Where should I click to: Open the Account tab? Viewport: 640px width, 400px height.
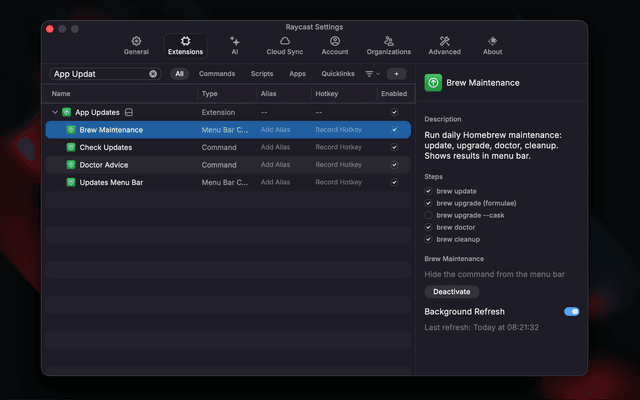coord(335,46)
